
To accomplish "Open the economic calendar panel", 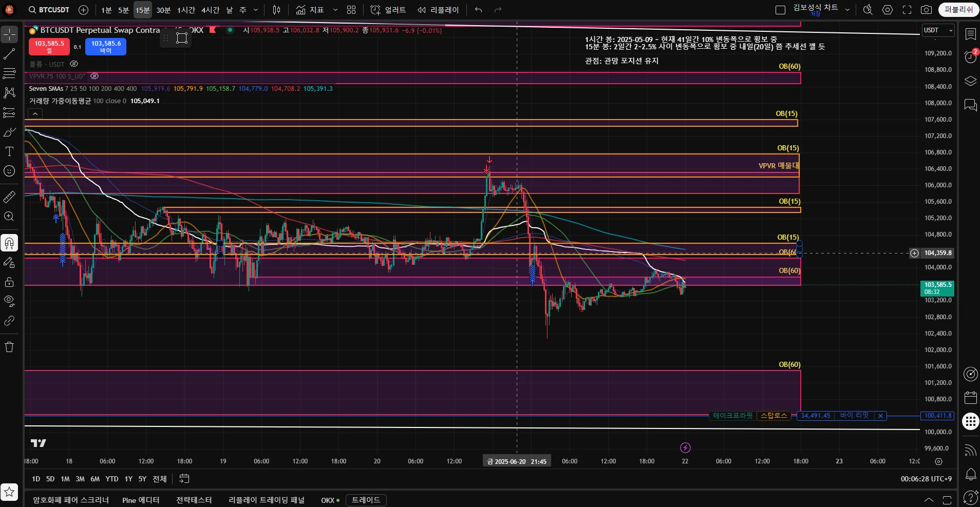I will [970, 398].
